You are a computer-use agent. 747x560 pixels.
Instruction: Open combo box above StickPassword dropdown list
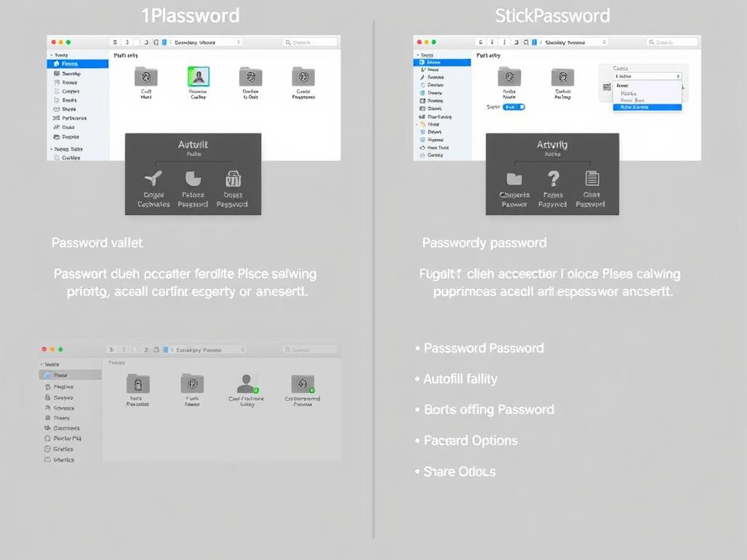pos(648,76)
